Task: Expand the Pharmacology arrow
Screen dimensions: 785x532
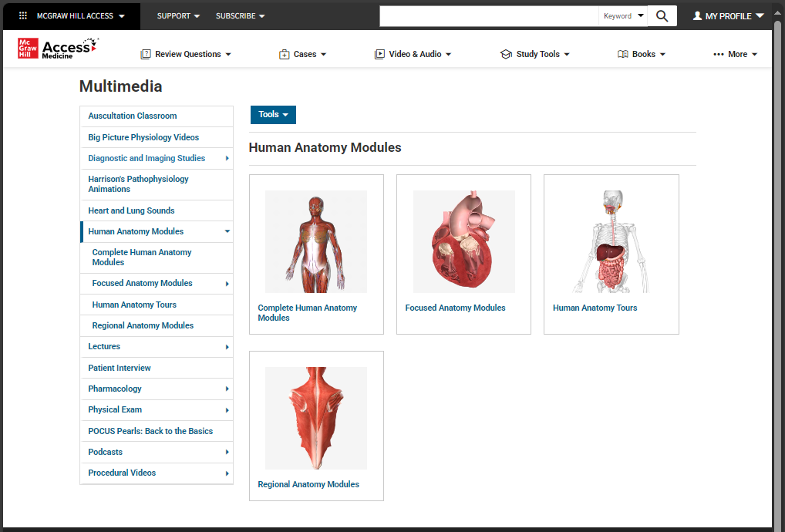Action: [227, 389]
